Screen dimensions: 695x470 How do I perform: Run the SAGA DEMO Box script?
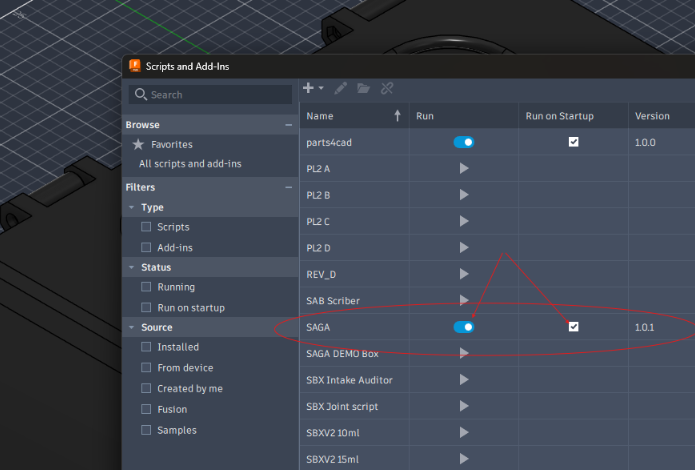[x=464, y=353]
